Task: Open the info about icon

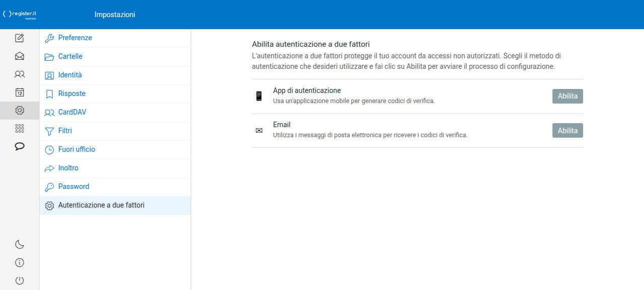Action: 20,262
